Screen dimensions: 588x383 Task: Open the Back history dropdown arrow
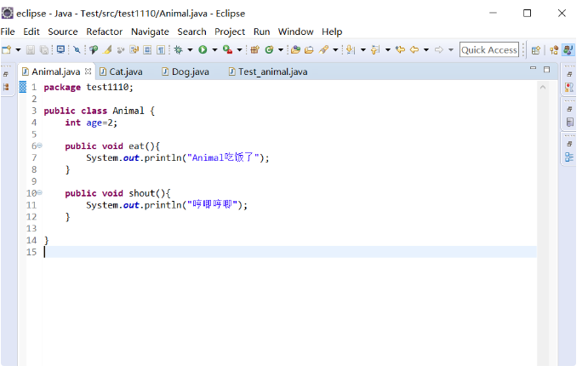(x=426, y=50)
